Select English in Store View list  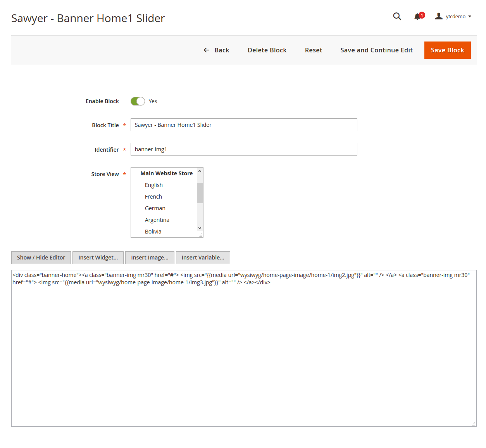point(154,185)
